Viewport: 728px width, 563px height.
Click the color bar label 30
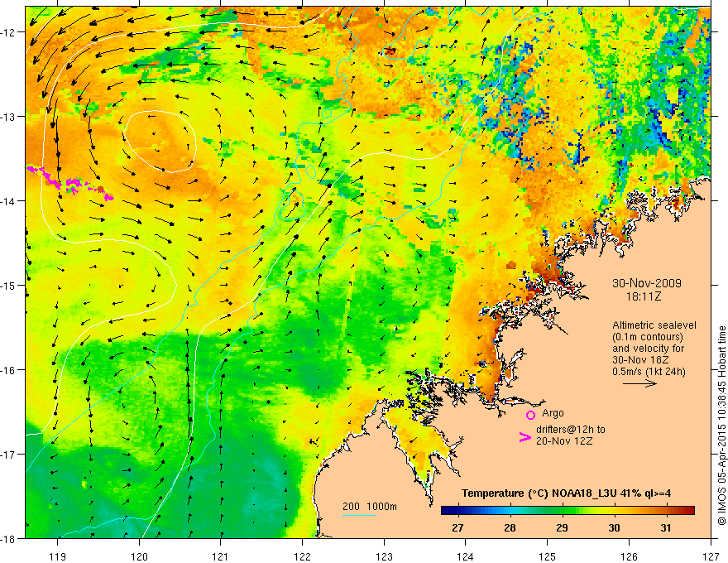tap(614, 527)
